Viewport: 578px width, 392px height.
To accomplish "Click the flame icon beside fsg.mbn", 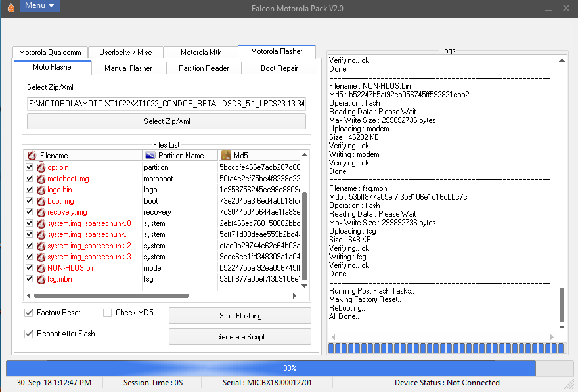I will point(41,279).
